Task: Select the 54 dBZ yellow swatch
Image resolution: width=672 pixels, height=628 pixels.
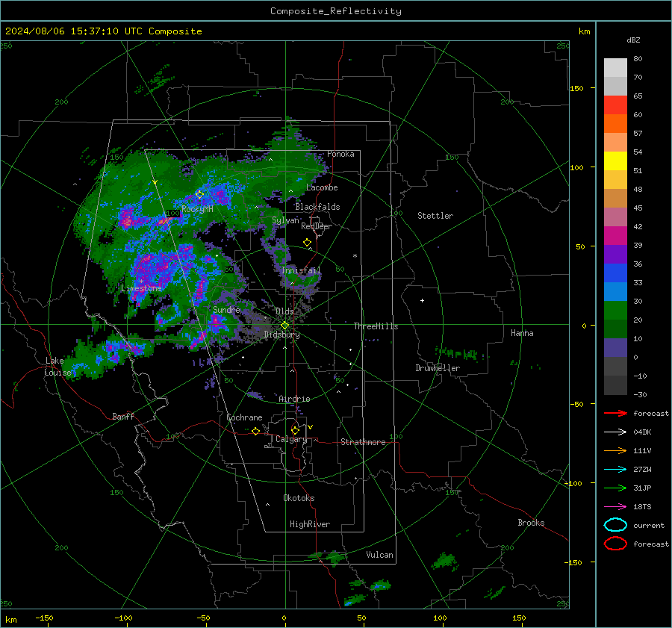Action: (x=615, y=161)
